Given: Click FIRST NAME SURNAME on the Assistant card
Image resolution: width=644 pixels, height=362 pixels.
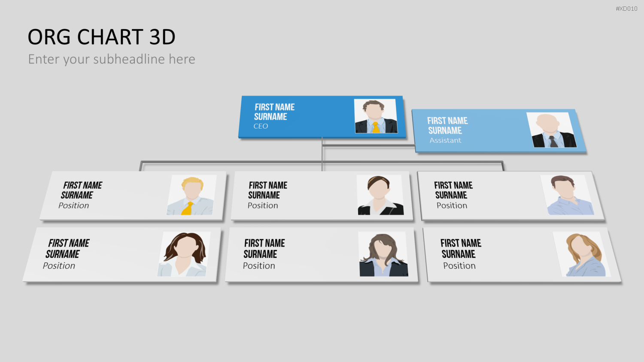Looking at the screenshot, I should point(447,126).
